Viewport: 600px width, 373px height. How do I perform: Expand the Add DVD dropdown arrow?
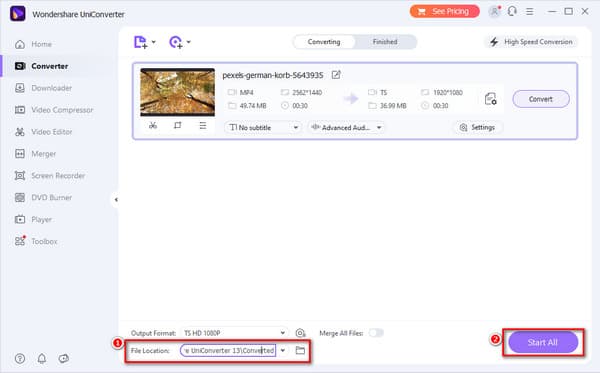coord(189,42)
